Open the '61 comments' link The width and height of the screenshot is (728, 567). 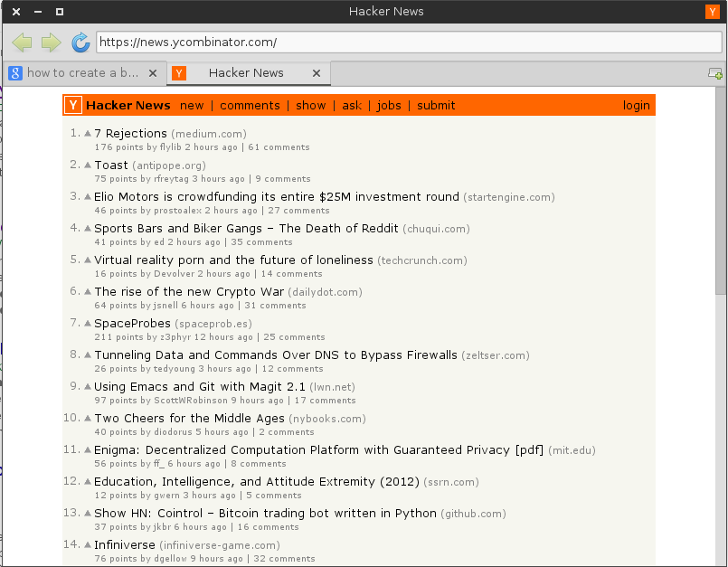click(x=279, y=147)
